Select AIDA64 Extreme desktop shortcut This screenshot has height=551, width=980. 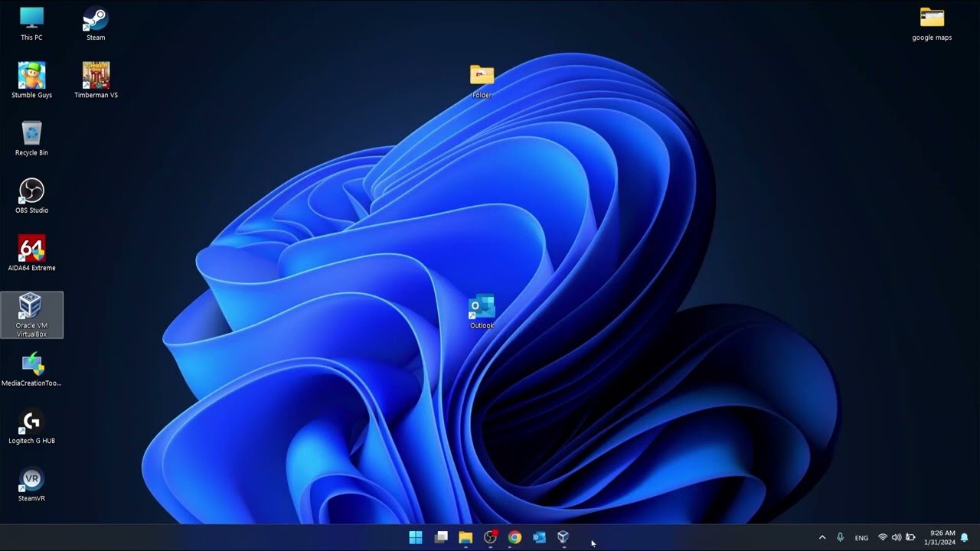(31, 253)
